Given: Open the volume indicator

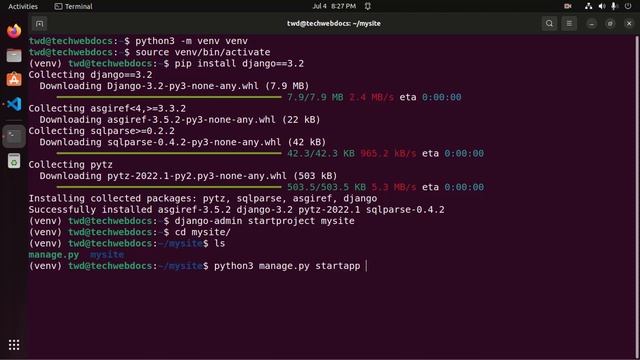Looking at the screenshot, I should coord(602,6).
